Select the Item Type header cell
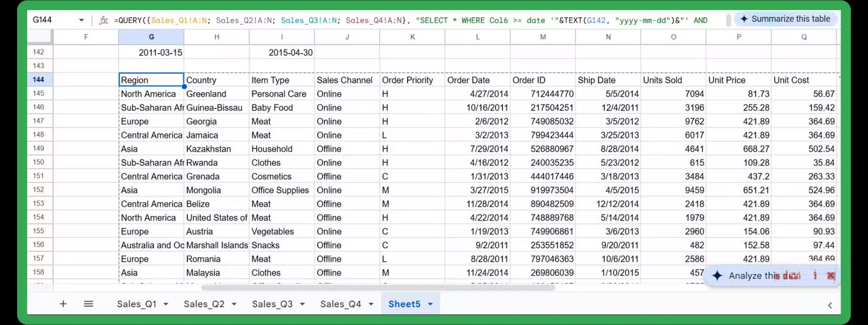 tap(282, 80)
